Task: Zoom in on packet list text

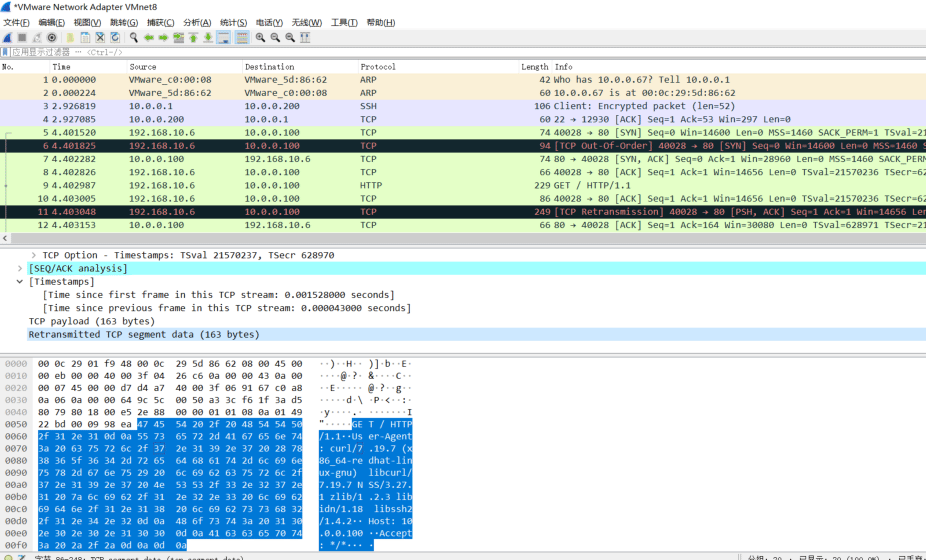Action: pyautogui.click(x=260, y=38)
